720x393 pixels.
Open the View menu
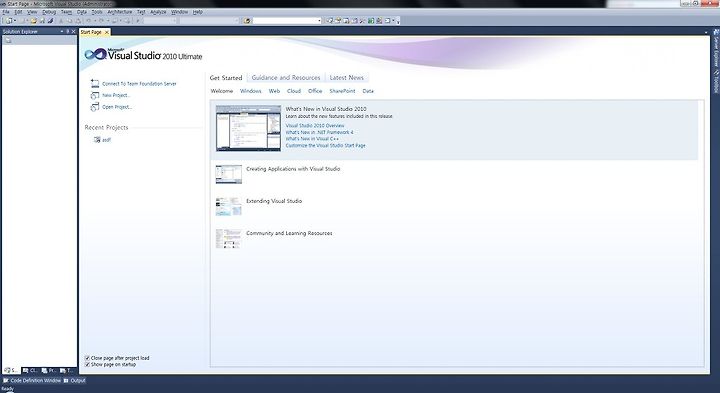pyautogui.click(x=32, y=12)
